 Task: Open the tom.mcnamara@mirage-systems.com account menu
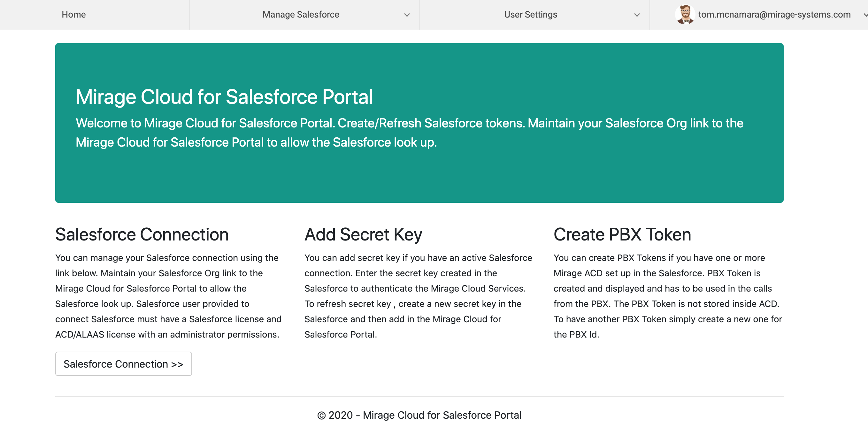click(x=774, y=14)
